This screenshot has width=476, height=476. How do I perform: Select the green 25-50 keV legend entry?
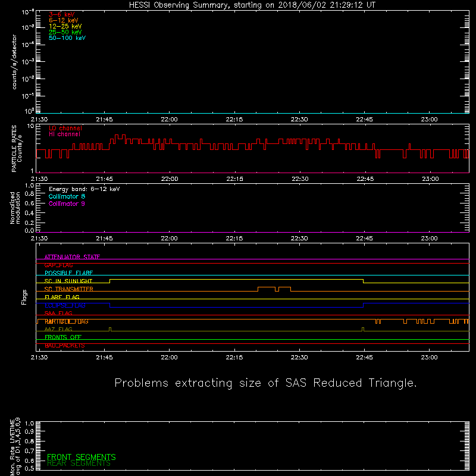pyautogui.click(x=65, y=32)
